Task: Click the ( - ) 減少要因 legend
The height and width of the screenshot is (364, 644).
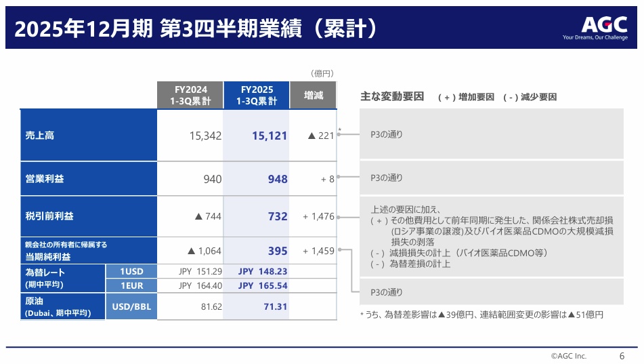Action: click(x=530, y=97)
